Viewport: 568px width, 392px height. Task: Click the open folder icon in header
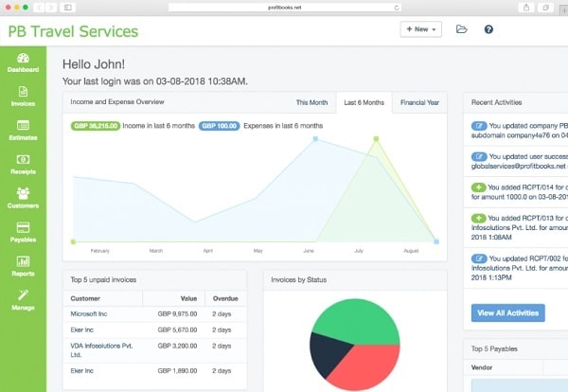[x=461, y=29]
